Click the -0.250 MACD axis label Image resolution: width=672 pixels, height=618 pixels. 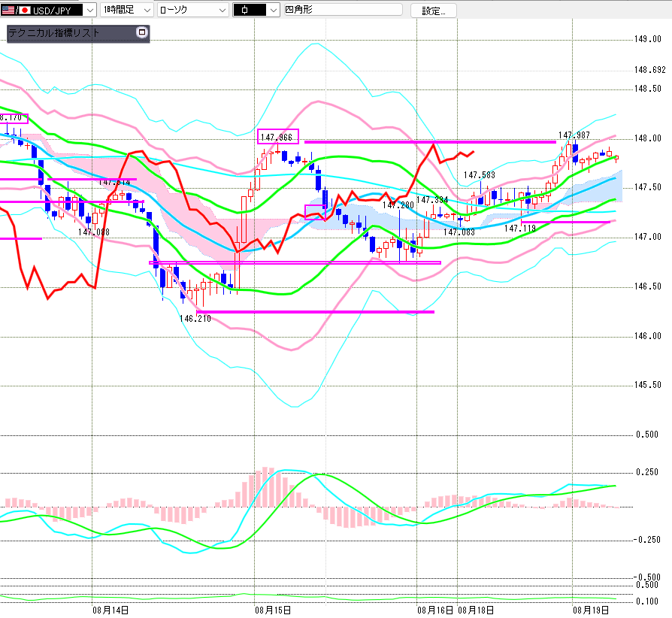click(647, 540)
